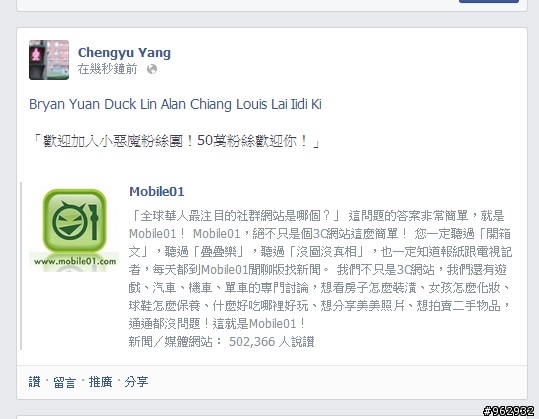Viewport: 539px width, 419px height.
Task: Click the blue button at top right
Action: [489, 1]
